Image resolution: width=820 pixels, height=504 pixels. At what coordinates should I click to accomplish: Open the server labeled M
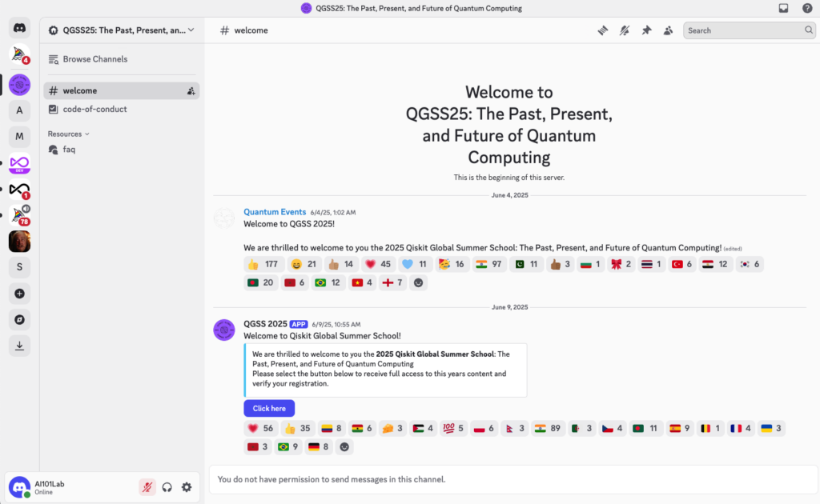pyautogui.click(x=19, y=137)
